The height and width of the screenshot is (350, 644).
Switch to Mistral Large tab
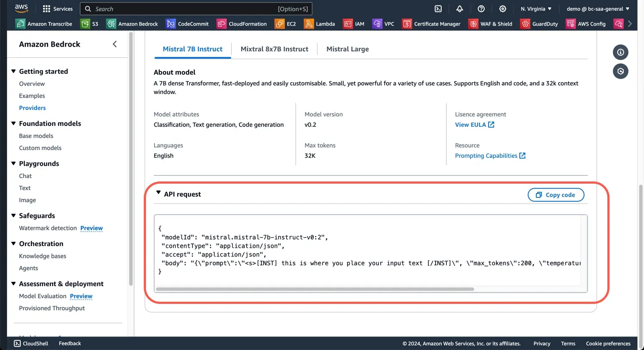(347, 49)
